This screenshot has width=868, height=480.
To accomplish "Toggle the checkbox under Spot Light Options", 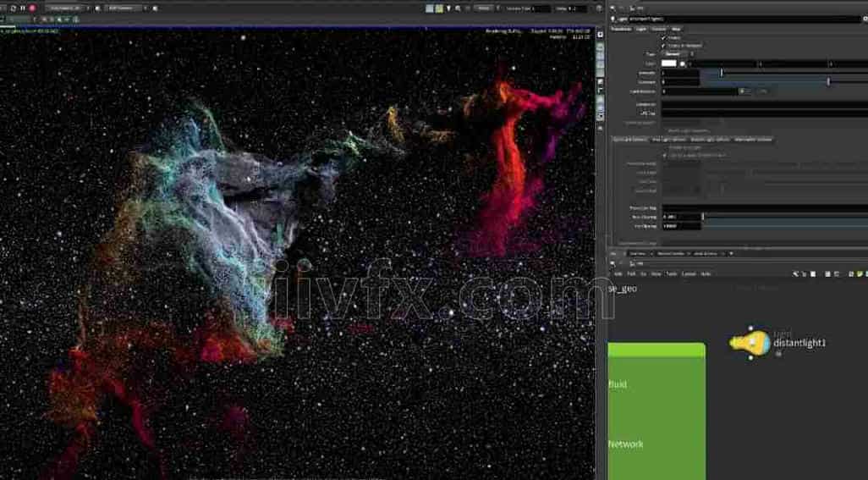I will coord(665,156).
